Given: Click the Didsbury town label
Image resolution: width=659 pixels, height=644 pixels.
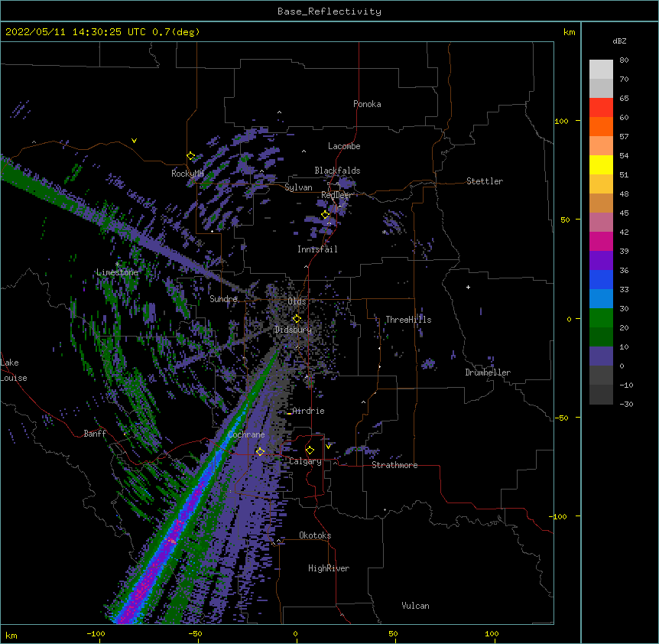Looking at the screenshot, I should (294, 330).
